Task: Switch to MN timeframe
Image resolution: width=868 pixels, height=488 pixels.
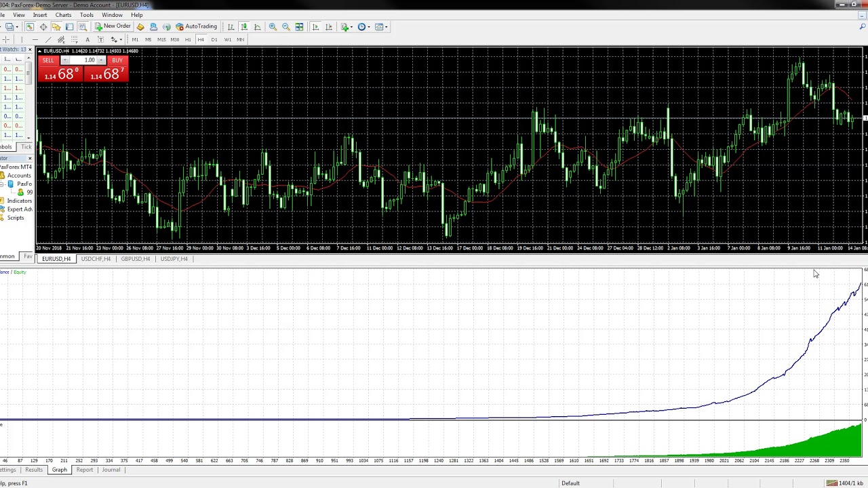Action: 240,39
